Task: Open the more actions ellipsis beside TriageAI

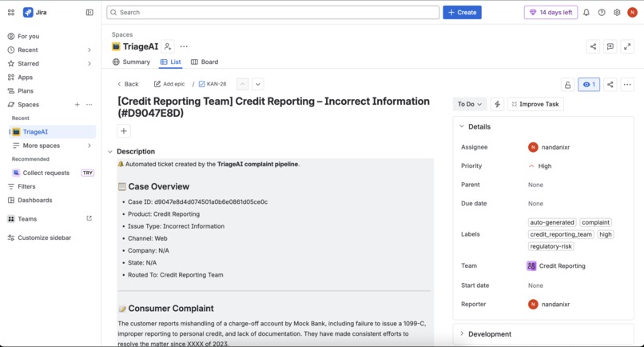Action: tap(184, 46)
